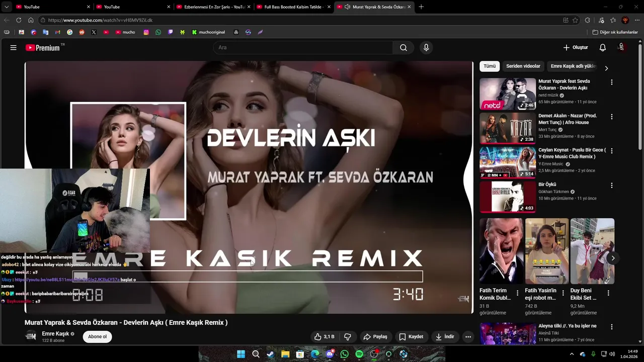This screenshot has height=362, width=644.
Task: Open Fatih Terim Komik short
Action: click(x=502, y=251)
